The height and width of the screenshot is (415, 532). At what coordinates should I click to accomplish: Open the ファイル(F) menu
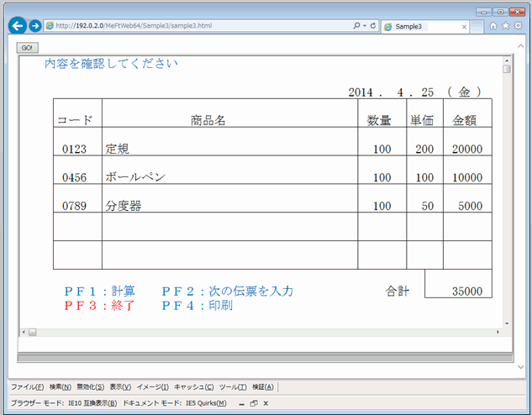coord(27,387)
